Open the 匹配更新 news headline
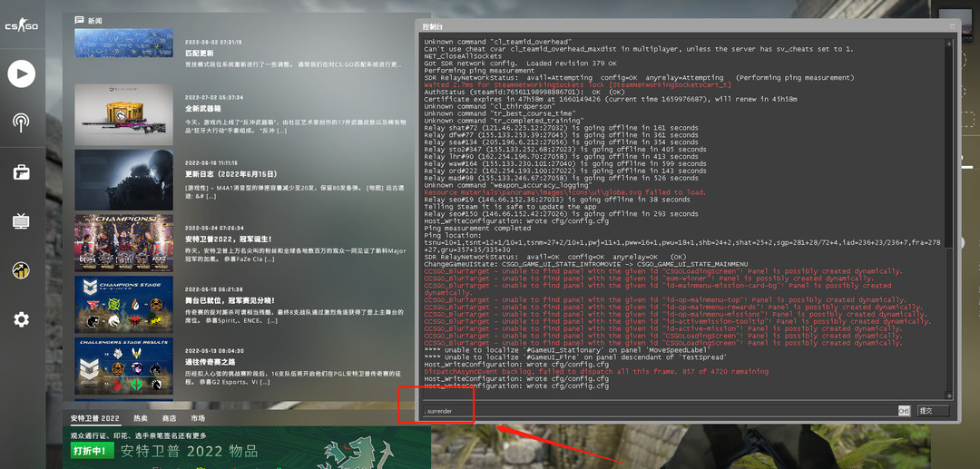This screenshot has width=980, height=469. tap(200, 54)
